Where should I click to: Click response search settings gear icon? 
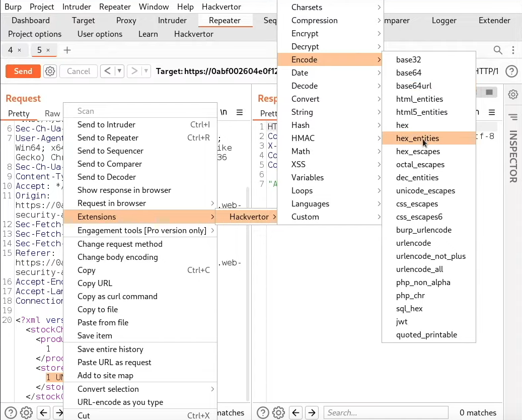point(278,413)
